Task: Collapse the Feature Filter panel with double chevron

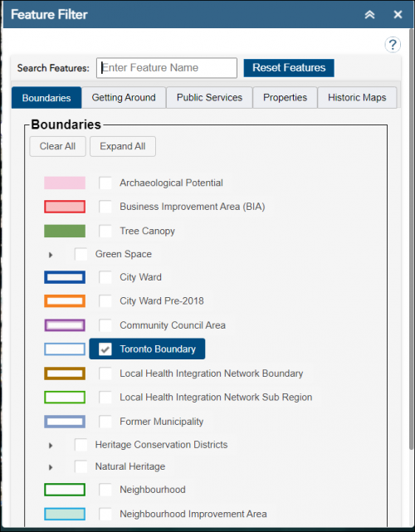Action: [369, 15]
